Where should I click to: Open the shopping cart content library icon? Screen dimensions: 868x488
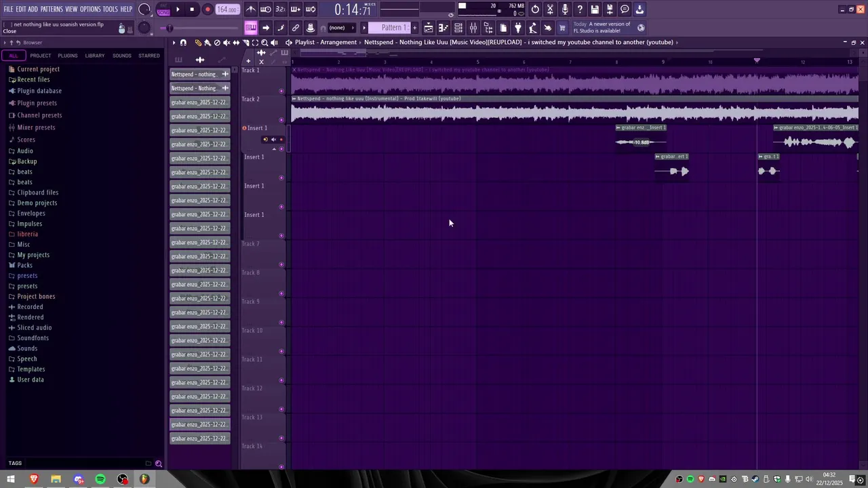pyautogui.click(x=561, y=28)
